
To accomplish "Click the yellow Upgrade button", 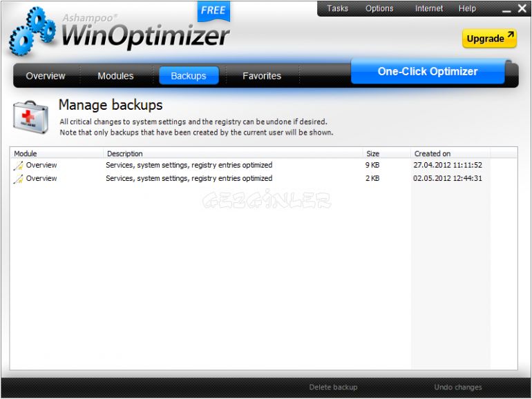I will point(490,38).
